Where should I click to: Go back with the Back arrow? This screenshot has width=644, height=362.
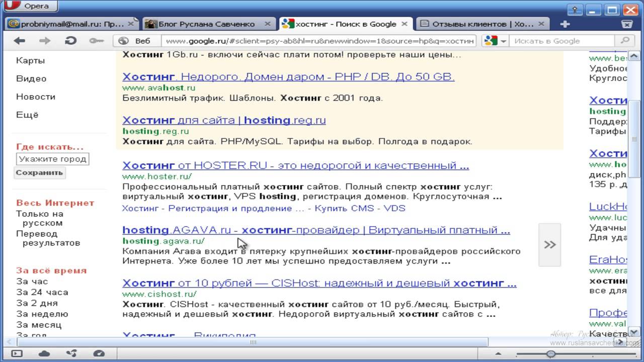point(20,41)
